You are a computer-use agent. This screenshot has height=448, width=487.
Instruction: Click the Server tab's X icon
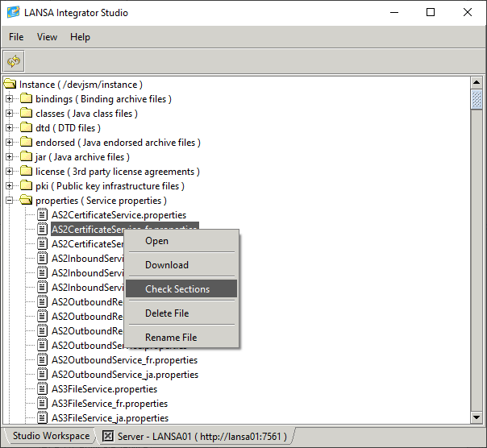tap(107, 436)
